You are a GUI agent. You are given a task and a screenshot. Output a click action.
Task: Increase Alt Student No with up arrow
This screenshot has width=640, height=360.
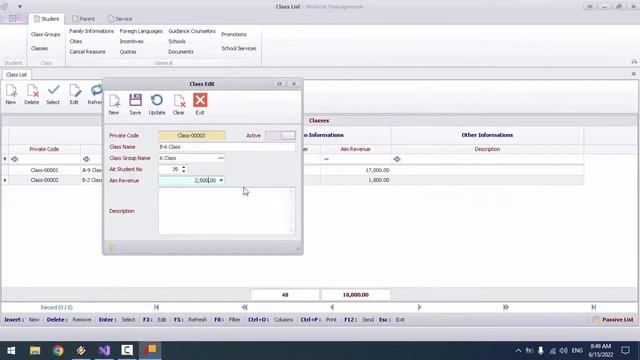point(184,167)
